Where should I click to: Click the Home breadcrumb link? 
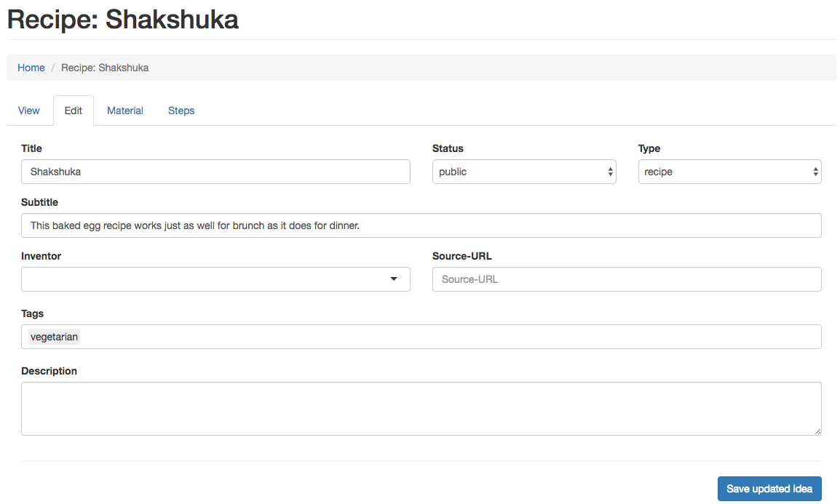[31, 68]
